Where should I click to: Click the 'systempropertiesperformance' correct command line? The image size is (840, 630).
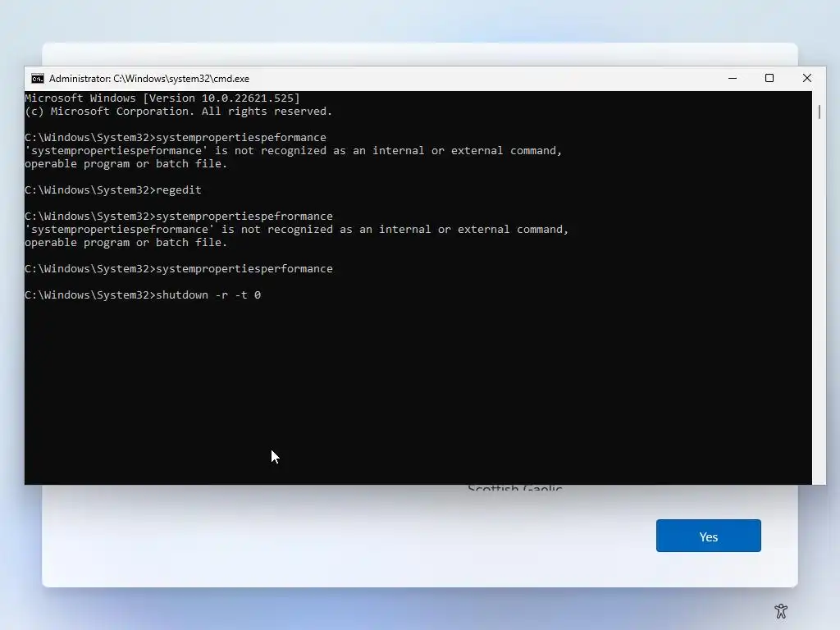point(179,269)
